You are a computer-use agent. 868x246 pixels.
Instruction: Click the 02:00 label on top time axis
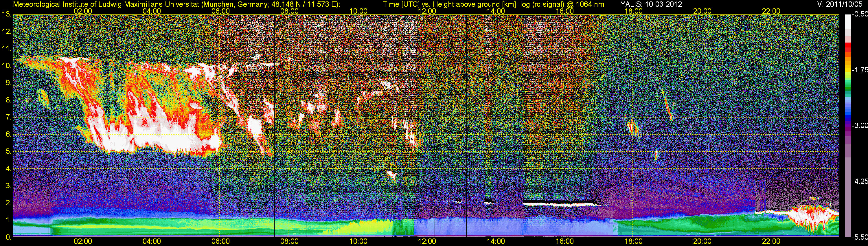click(x=83, y=11)
